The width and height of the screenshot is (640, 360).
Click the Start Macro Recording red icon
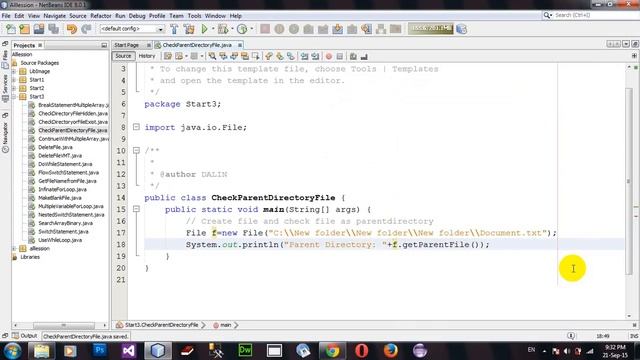pos(329,56)
